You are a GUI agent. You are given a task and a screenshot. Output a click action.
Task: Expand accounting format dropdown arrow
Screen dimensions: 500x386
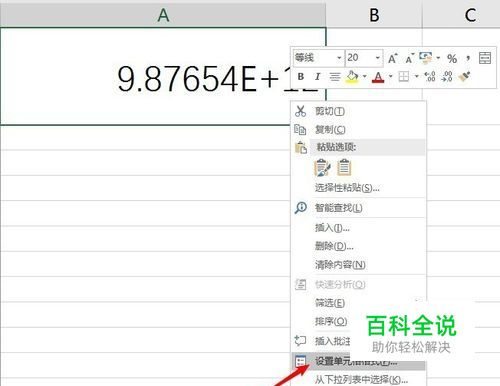tap(438, 58)
